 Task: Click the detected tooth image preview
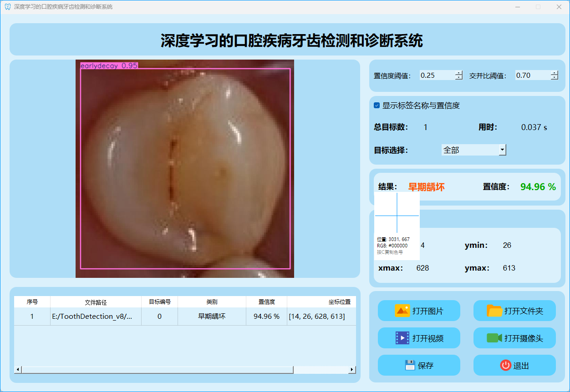pos(184,168)
